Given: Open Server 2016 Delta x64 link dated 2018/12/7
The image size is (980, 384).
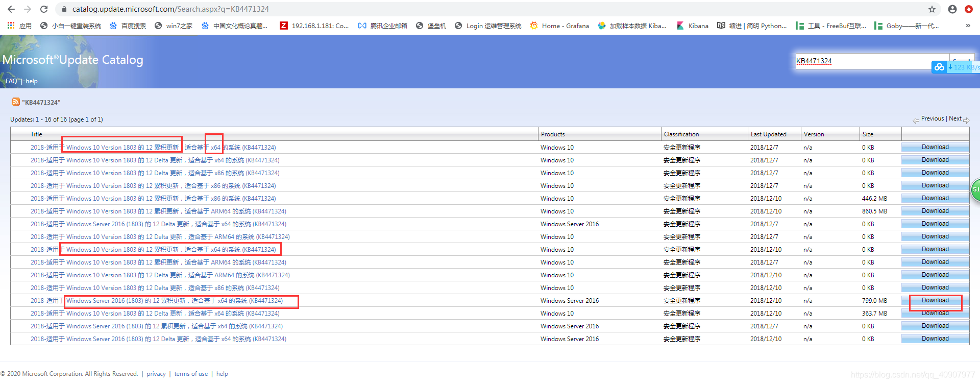Looking at the screenshot, I should coord(158,224).
